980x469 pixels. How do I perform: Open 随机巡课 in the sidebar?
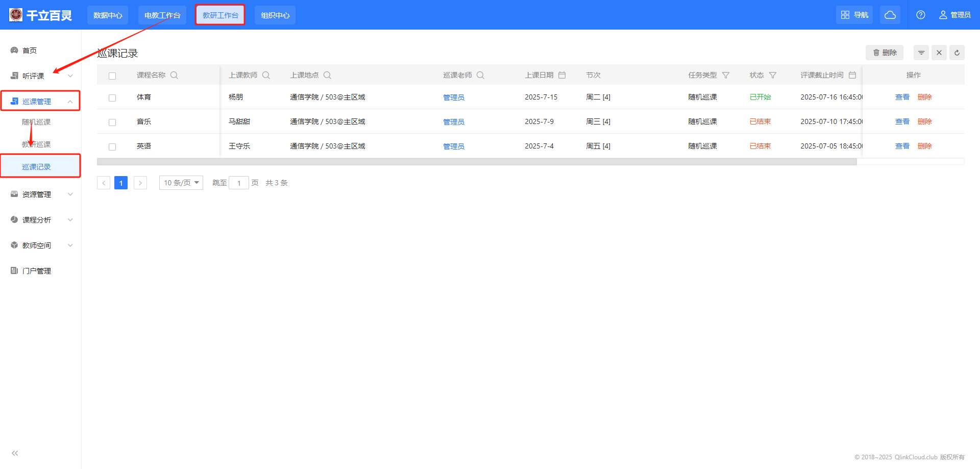click(36, 122)
